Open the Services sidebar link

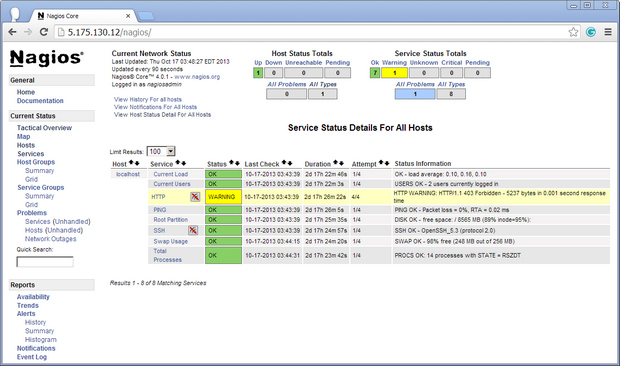pos(30,154)
